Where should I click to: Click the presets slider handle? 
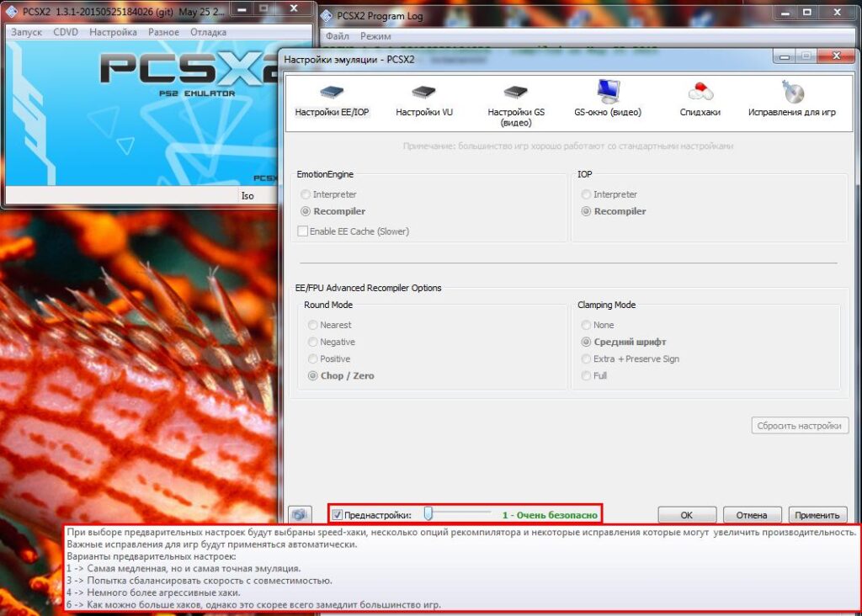(x=428, y=512)
